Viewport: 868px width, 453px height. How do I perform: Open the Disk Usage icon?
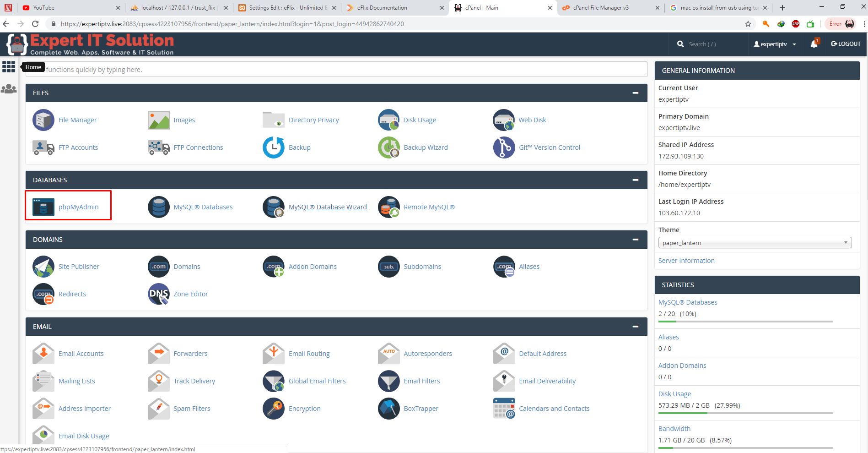coord(389,120)
